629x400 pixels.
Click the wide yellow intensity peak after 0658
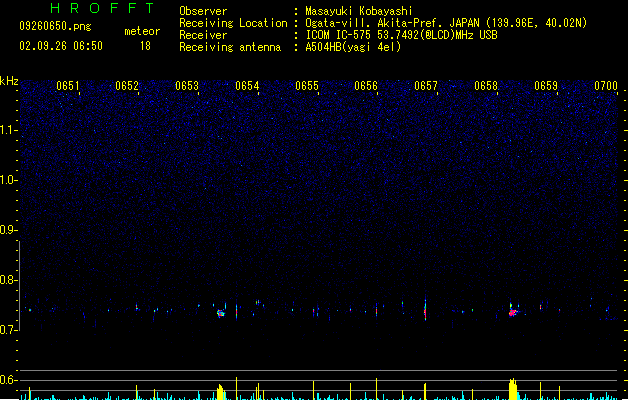[513, 389]
